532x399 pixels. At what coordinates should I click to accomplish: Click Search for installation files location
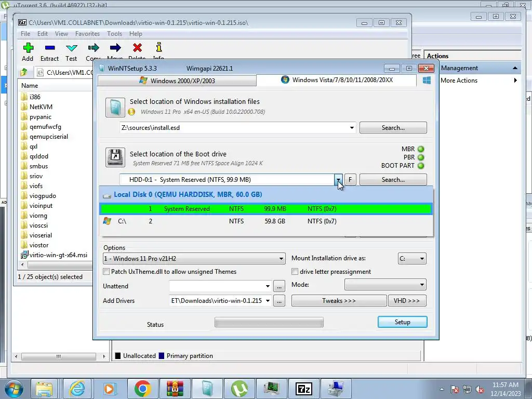(393, 128)
